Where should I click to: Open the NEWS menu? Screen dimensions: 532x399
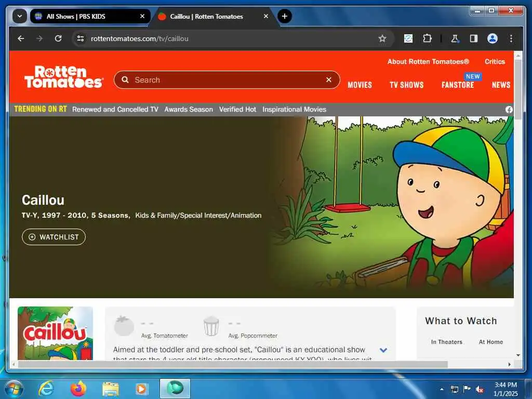point(501,85)
